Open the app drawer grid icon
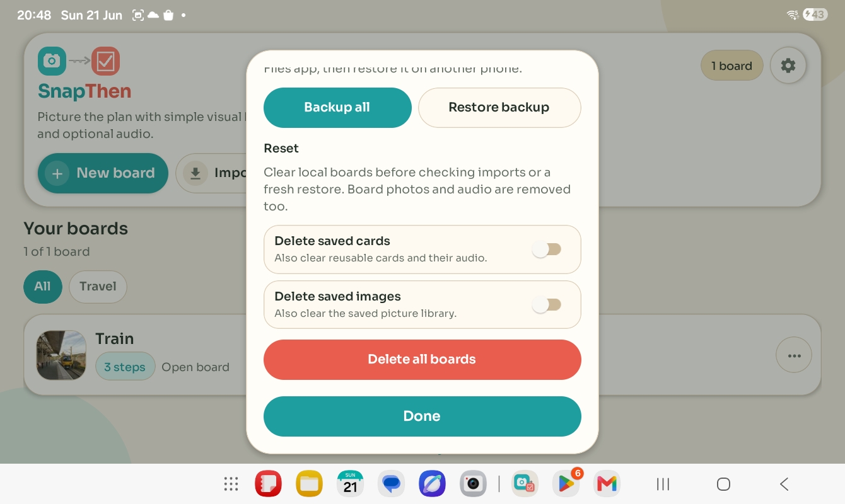This screenshot has width=845, height=504. 231,484
